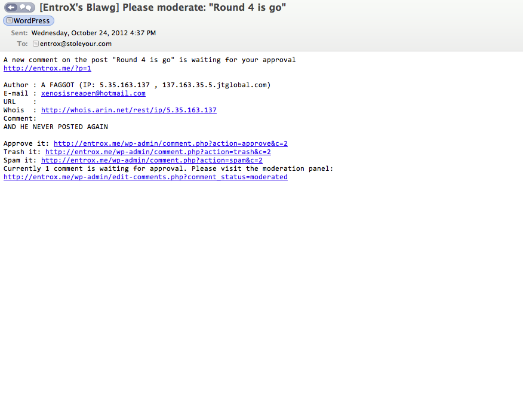
Task: Open the entrox.me/?p=1 post link
Action: [x=47, y=69]
